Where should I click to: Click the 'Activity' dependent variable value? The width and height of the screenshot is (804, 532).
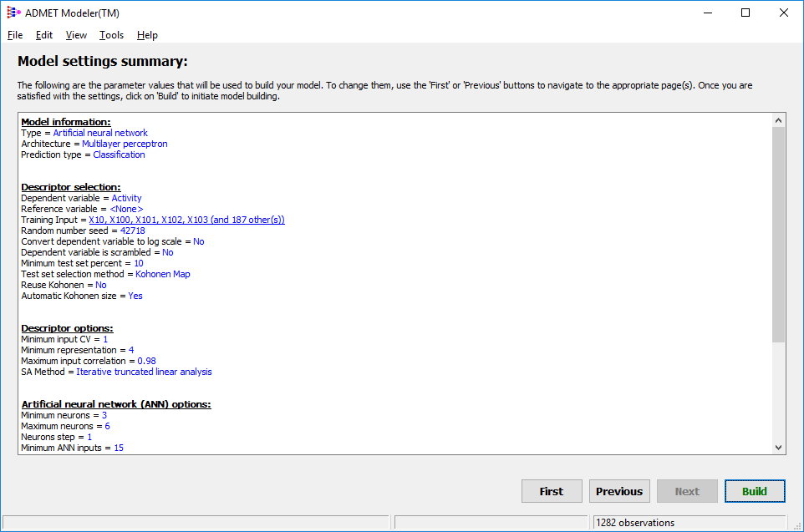pos(127,198)
